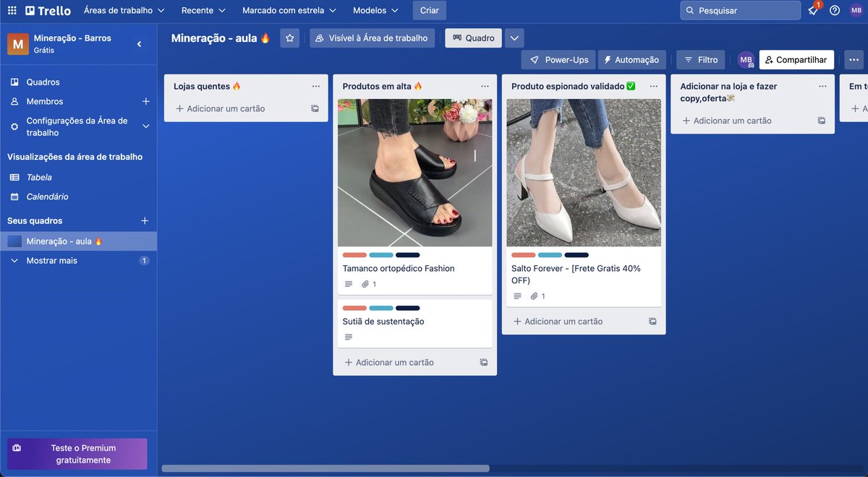Click the description icon on Sutiã de sustentação card
This screenshot has height=477, width=868.
pyautogui.click(x=349, y=338)
